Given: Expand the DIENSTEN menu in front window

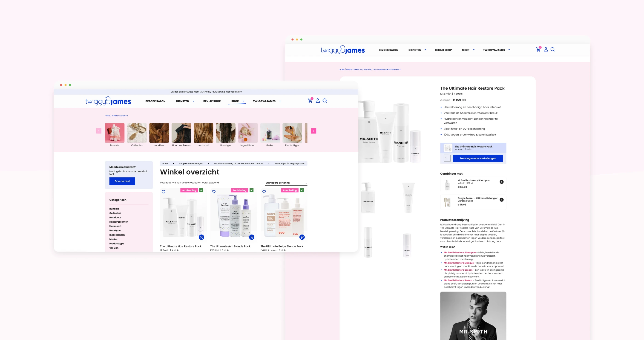Looking at the screenshot, I should point(185,101).
